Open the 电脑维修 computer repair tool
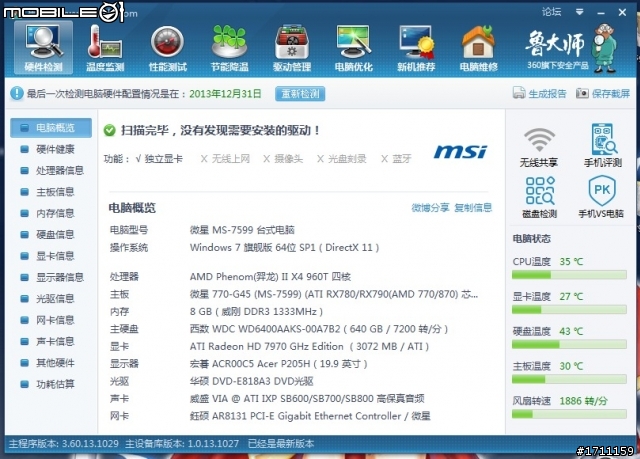Image resolution: width=640 pixels, height=459 pixels. [478, 47]
